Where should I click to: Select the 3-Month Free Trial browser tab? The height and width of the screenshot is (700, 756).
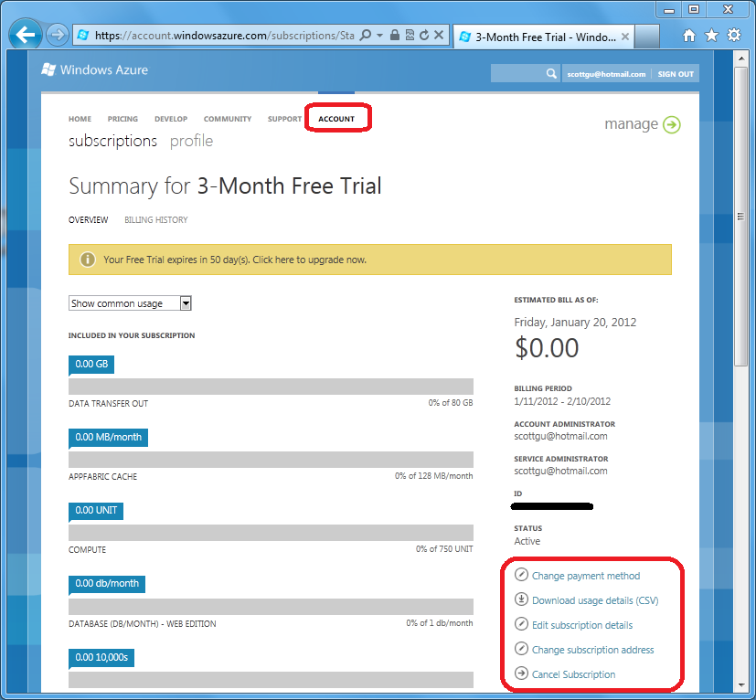pos(543,37)
